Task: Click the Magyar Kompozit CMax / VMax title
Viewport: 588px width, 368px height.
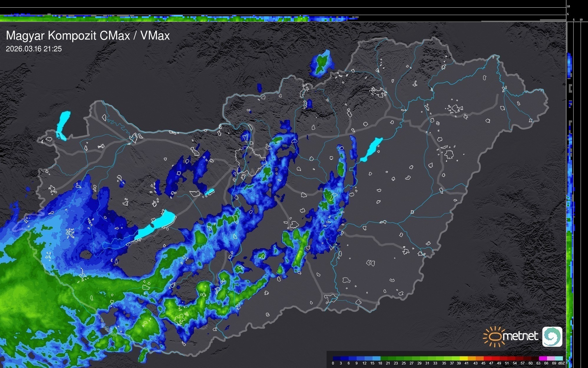Action: (88, 36)
